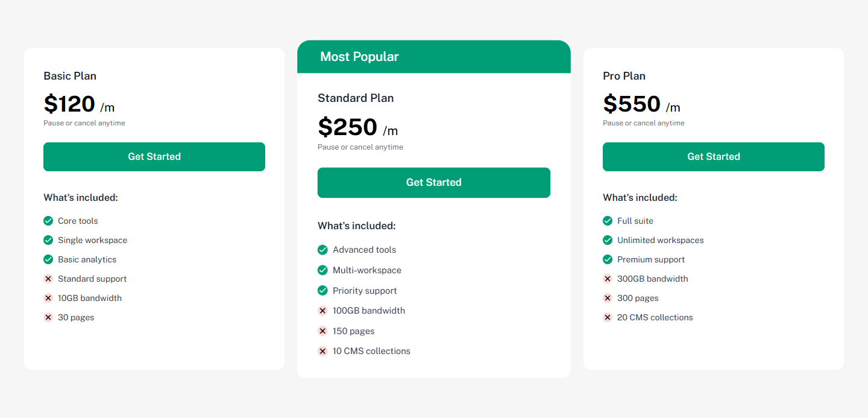Click checkmark icon beside Priority support
This screenshot has width=868, height=418.
point(322,291)
